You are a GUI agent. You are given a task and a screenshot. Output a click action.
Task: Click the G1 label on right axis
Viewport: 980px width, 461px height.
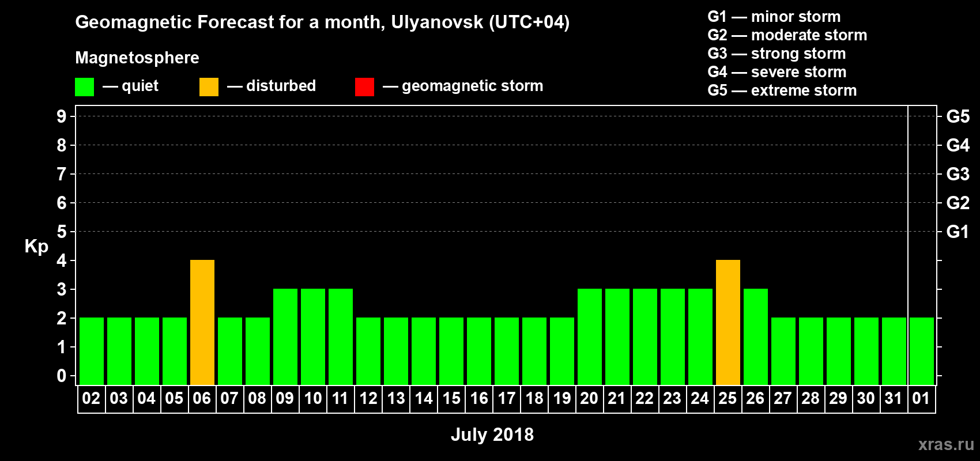(958, 232)
